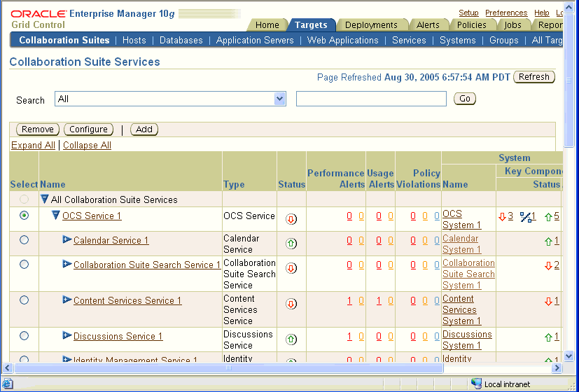
Task: Collapse the OCS Service 1 tree node
Action: coord(56,216)
